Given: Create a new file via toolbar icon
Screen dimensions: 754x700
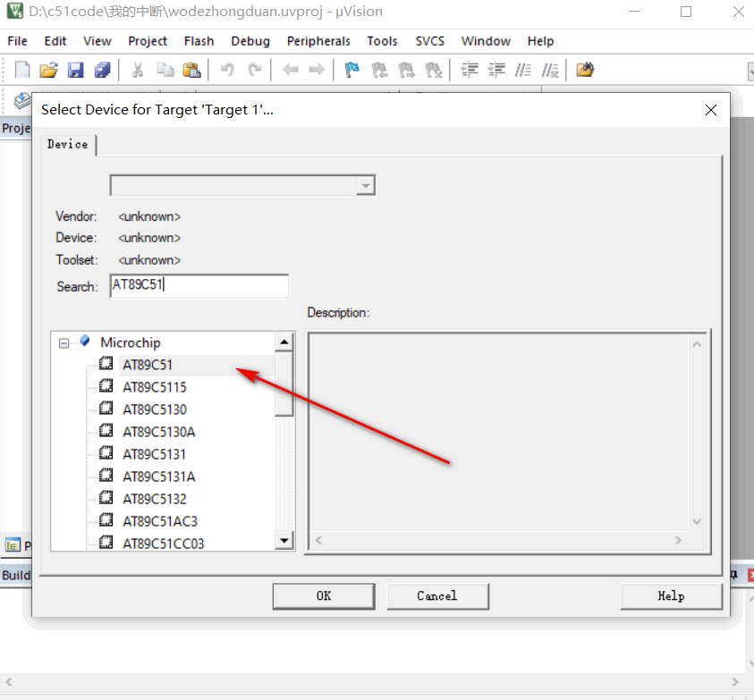Looking at the screenshot, I should pos(22,71).
